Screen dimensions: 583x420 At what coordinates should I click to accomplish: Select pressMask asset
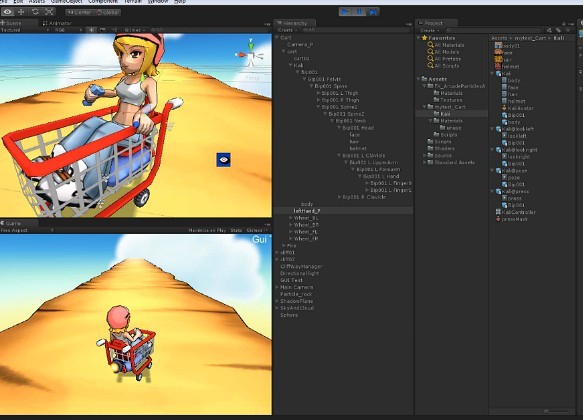tap(512, 219)
